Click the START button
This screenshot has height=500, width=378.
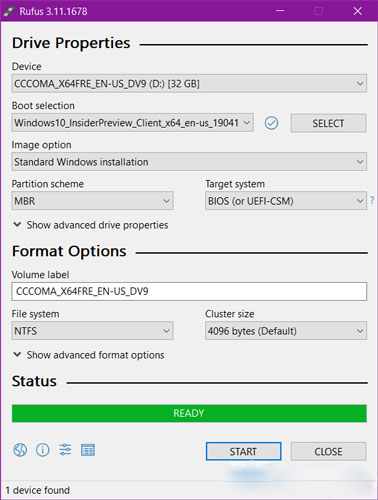point(243,451)
